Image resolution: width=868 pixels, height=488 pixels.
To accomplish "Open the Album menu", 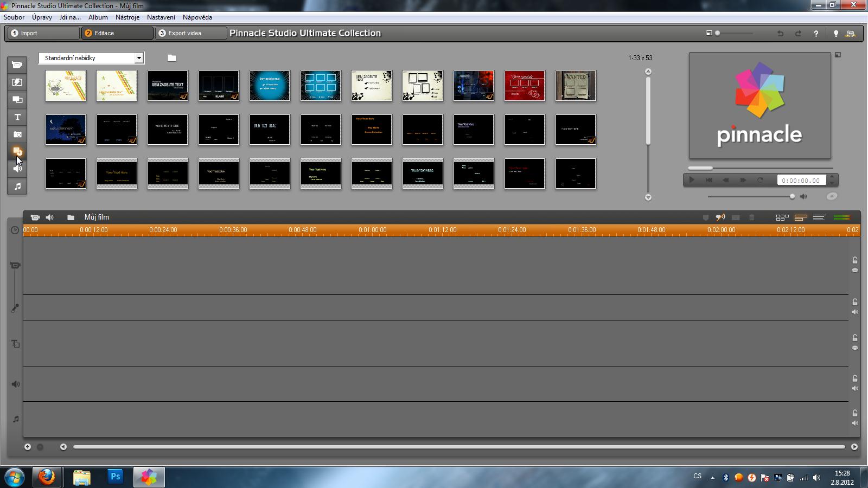I will click(98, 17).
